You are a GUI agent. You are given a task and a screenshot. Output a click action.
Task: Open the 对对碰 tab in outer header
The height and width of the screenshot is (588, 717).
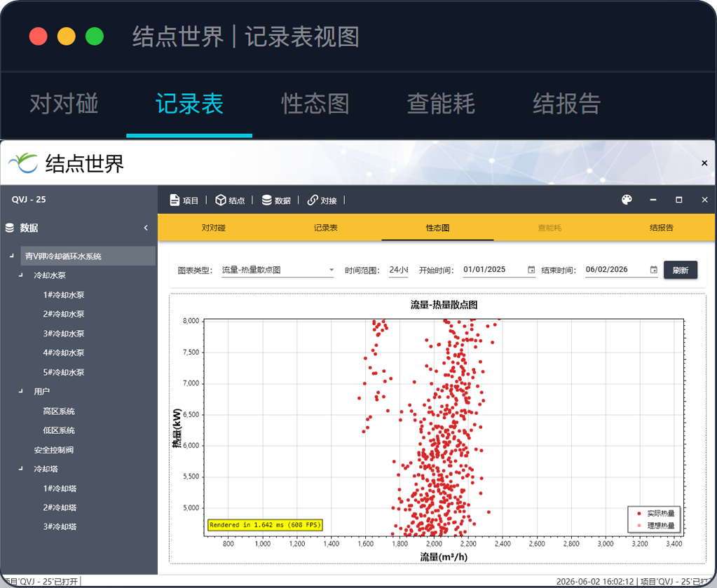(x=64, y=104)
